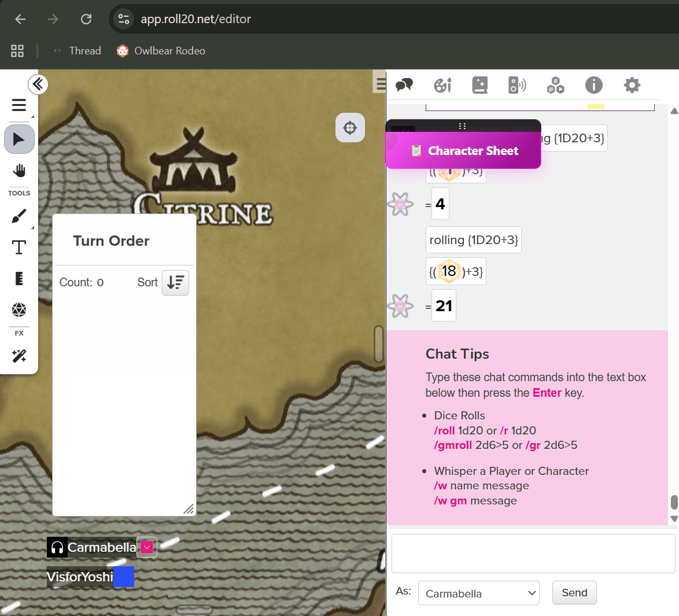Collapse the left toolbar with double-chevron icon
The width and height of the screenshot is (679, 616).
(38, 84)
